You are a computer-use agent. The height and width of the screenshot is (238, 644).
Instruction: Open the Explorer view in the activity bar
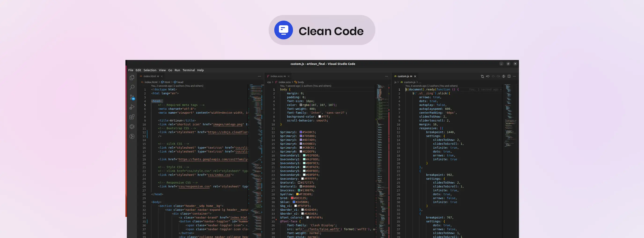click(x=132, y=78)
